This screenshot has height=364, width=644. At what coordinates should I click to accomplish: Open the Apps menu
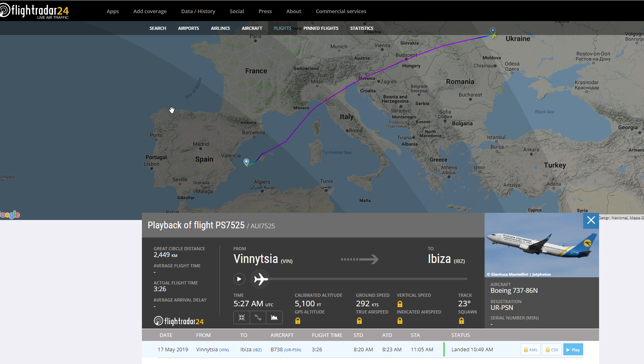coord(113,11)
